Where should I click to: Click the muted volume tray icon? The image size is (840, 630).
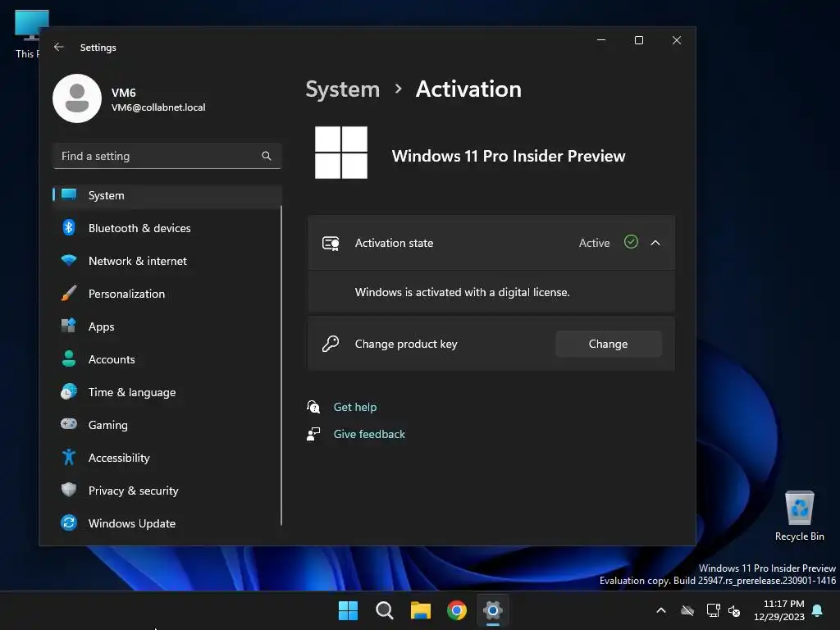[x=734, y=610]
